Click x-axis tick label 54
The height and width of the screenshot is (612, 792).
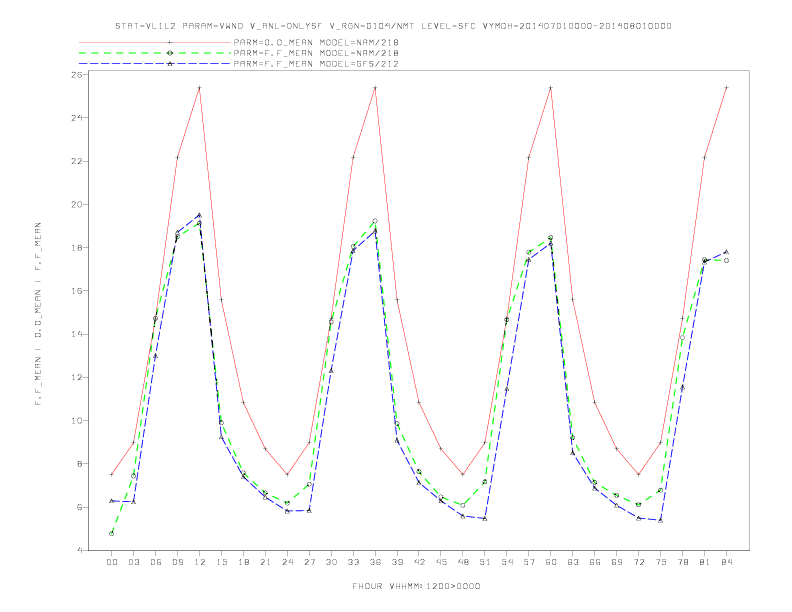coord(507,562)
